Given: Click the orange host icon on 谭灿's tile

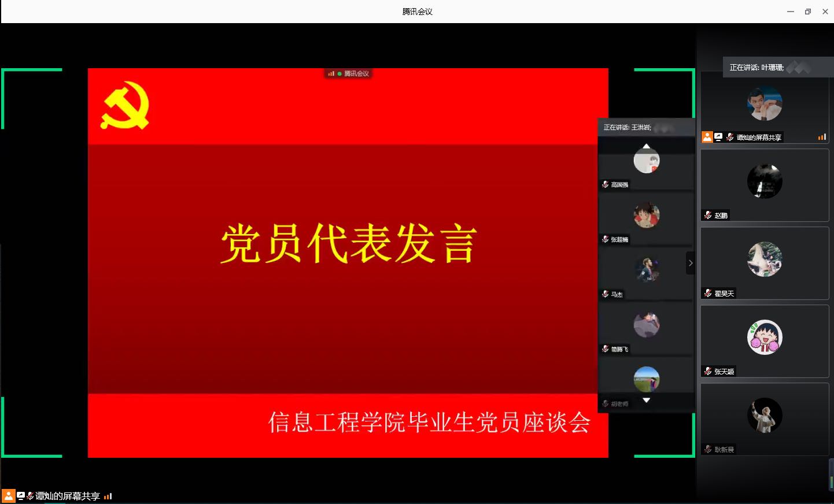Looking at the screenshot, I should 707,137.
